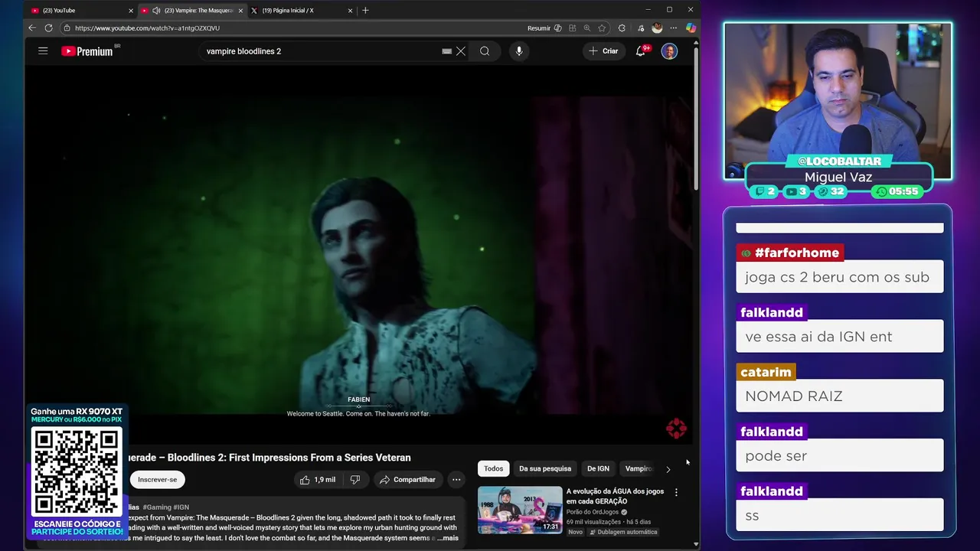The image size is (980, 551).
Task: Open the browser extensions puzzle icon
Action: coord(622,28)
